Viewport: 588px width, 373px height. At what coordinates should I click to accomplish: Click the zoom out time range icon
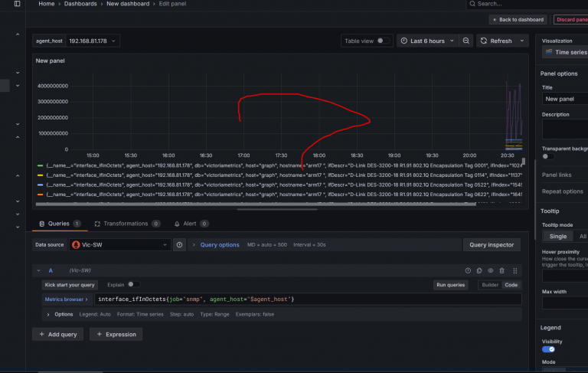(x=465, y=41)
